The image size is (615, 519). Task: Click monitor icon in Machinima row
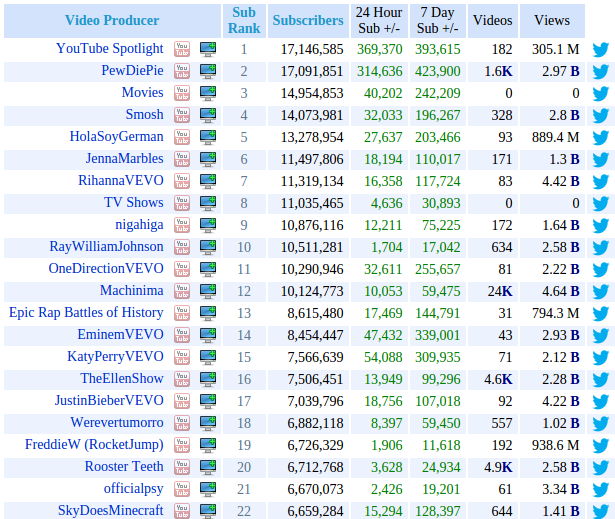pos(208,291)
